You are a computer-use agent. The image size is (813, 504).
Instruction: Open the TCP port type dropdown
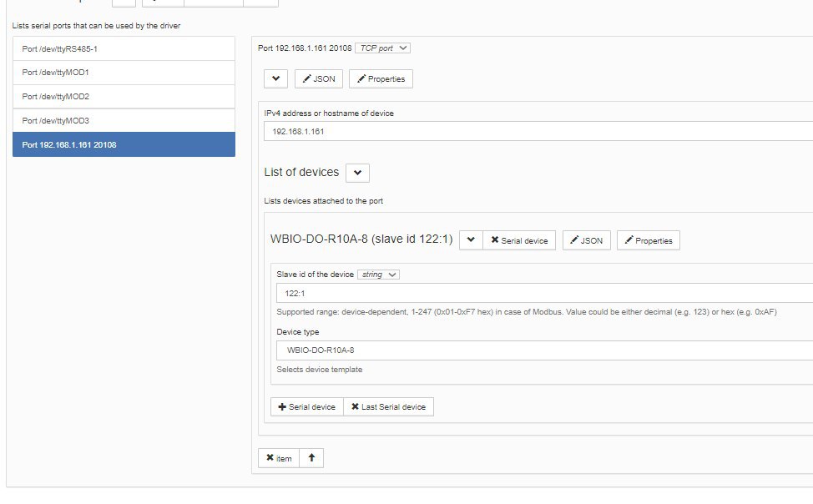coord(382,48)
